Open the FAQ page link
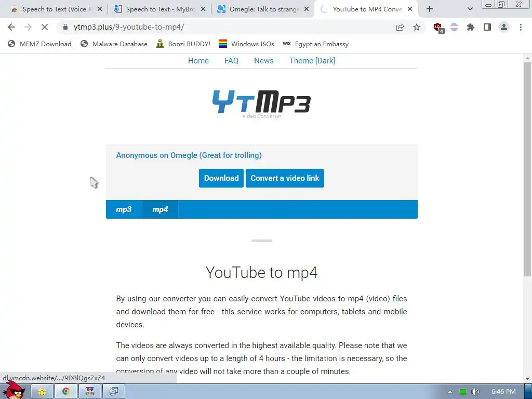The image size is (532, 399). [x=231, y=61]
